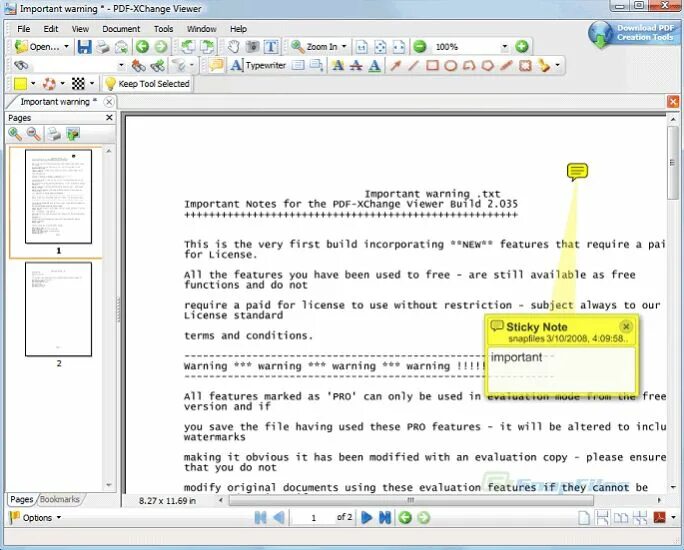This screenshot has height=550, width=684.
Task: Click the Print icon in main toolbar
Action: pyautogui.click(x=103, y=47)
